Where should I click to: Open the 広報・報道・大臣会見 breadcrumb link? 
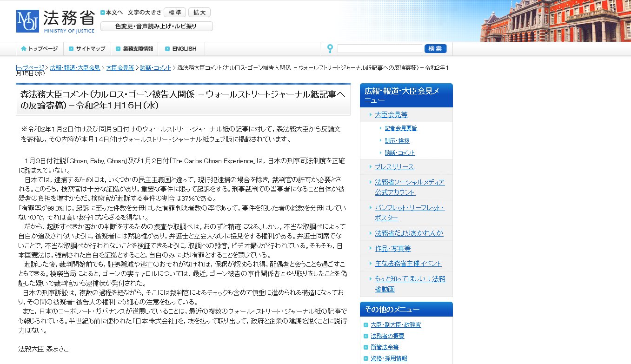(75, 67)
